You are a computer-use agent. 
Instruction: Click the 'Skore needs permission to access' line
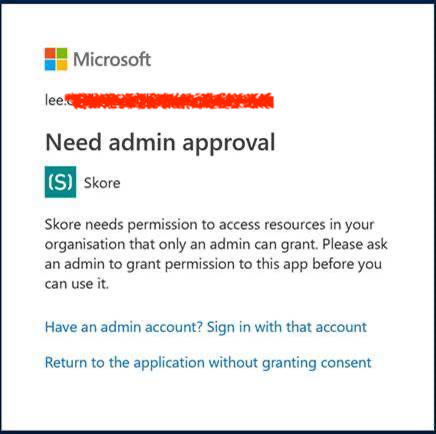tap(209, 225)
